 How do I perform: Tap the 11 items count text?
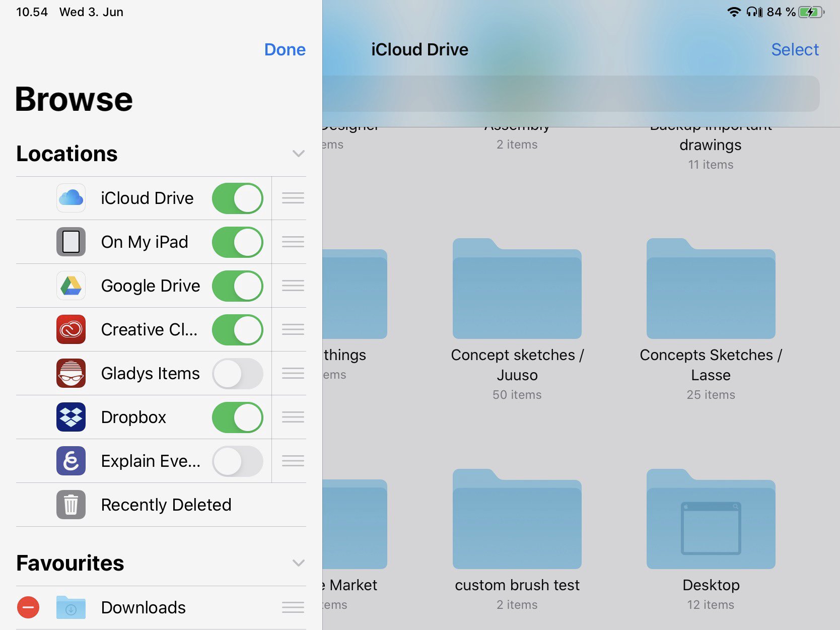pos(711,165)
